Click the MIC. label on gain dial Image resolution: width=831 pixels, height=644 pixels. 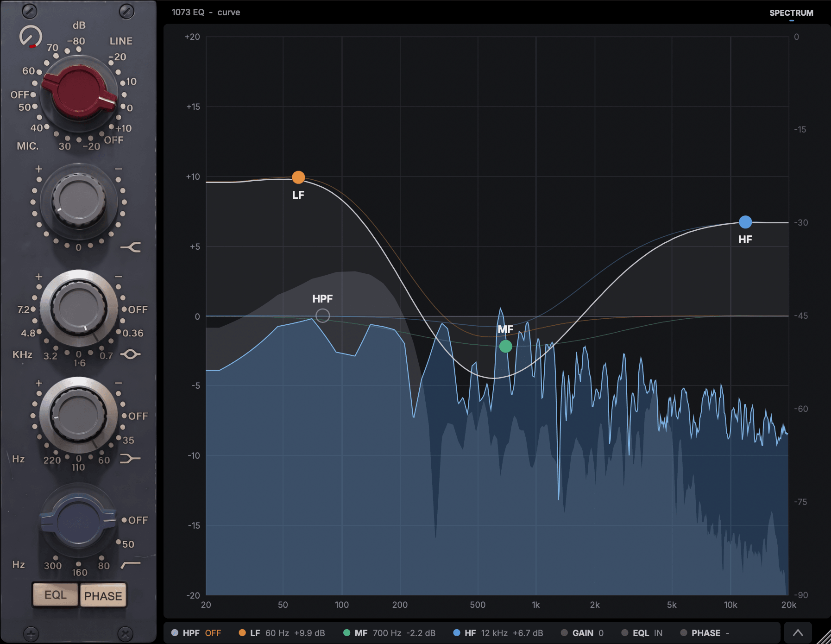pyautogui.click(x=28, y=146)
